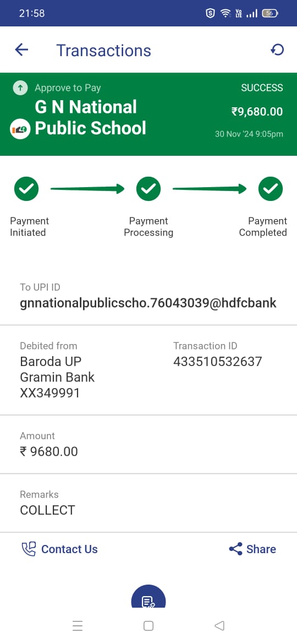Tap the Transactions page title

(x=104, y=51)
